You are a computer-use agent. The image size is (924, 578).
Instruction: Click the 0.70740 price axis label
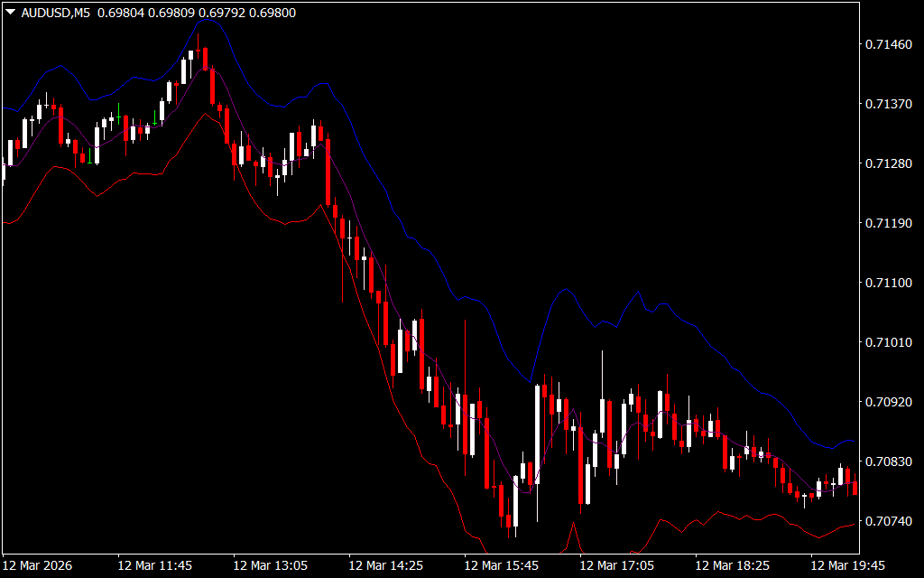tap(887, 521)
